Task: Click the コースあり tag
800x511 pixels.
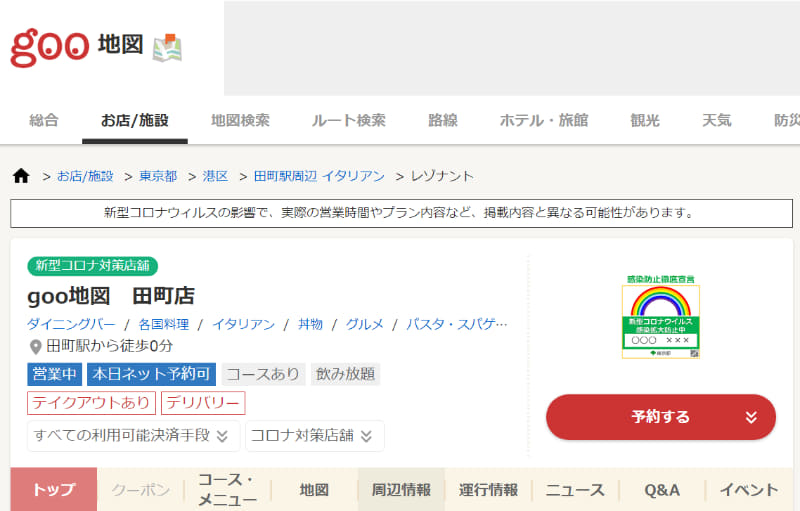Action: pos(263,374)
